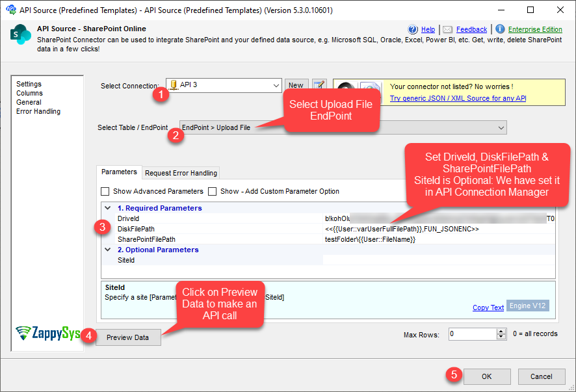Click the Enterprise Edition info icon
This screenshot has height=392, width=576.
click(x=500, y=29)
